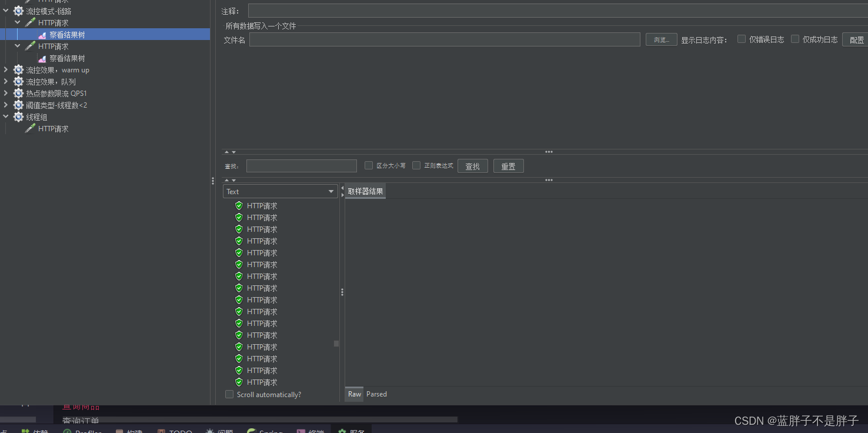Expand the 流控效果，warm up node
868x433 pixels.
pos(6,69)
